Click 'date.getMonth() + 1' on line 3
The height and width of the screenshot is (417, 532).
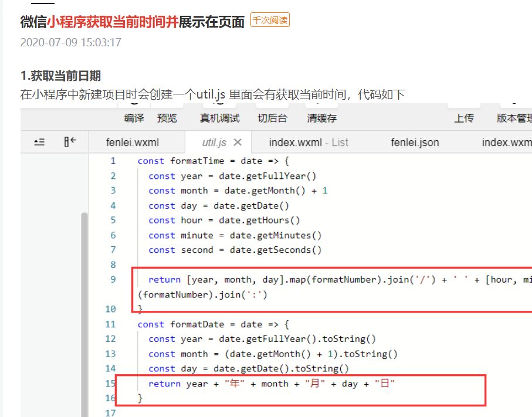(x=276, y=191)
